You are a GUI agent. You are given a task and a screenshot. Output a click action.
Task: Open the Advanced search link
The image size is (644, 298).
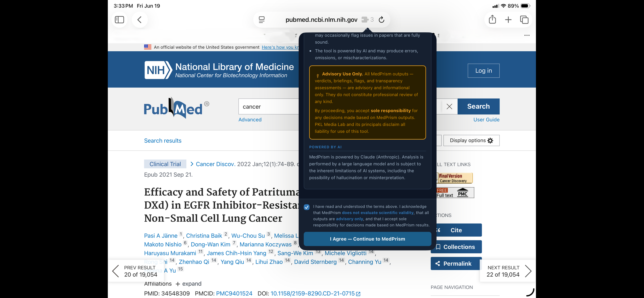coord(250,120)
